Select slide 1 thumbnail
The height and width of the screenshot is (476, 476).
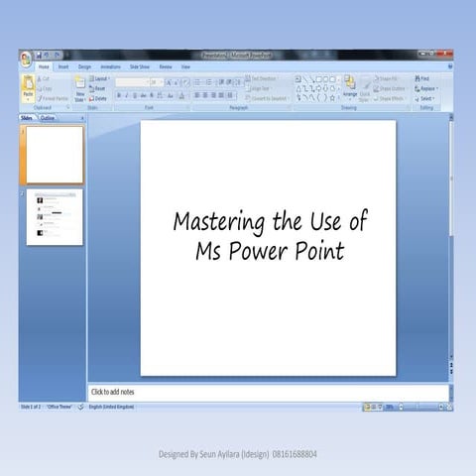pos(55,155)
